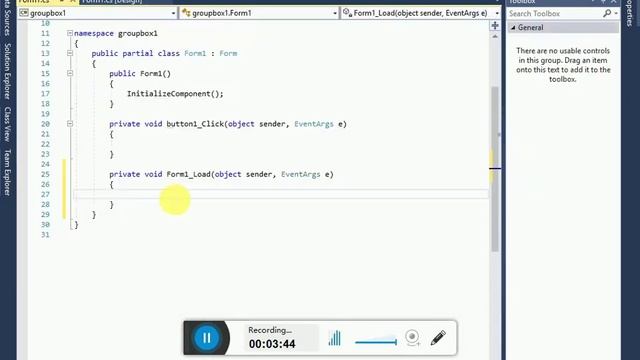Open the Form1_Load member dropdown
This screenshot has height=360, width=640.
(x=497, y=13)
